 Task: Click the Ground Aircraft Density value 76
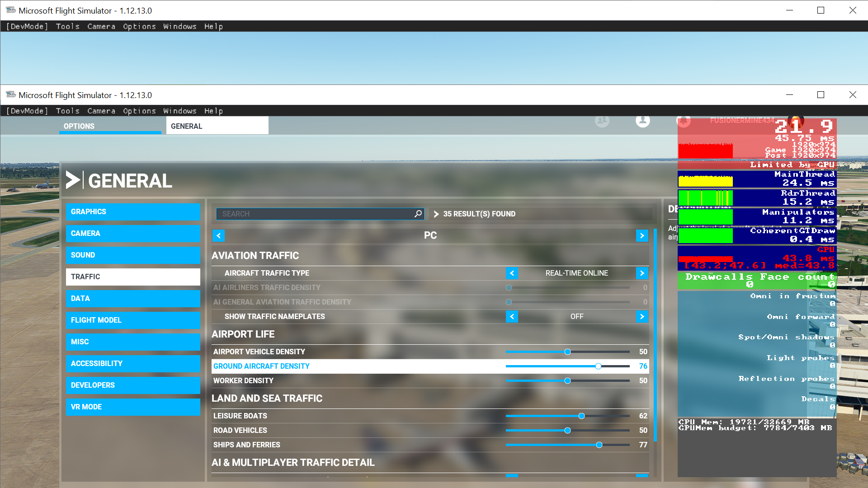643,366
